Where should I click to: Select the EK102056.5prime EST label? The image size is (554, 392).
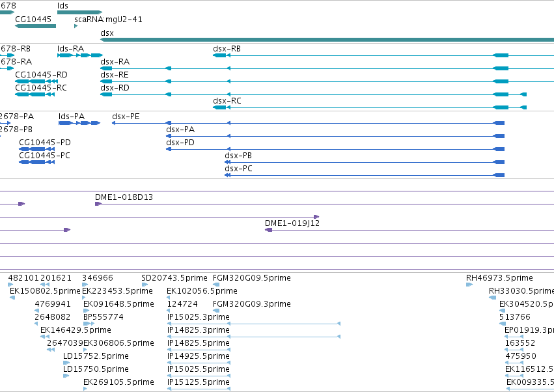point(202,291)
